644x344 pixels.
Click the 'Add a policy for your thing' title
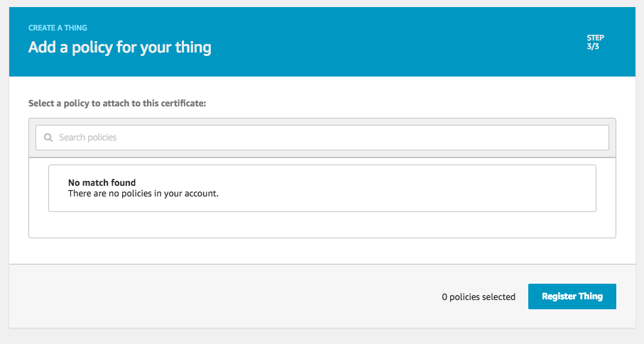coord(119,48)
